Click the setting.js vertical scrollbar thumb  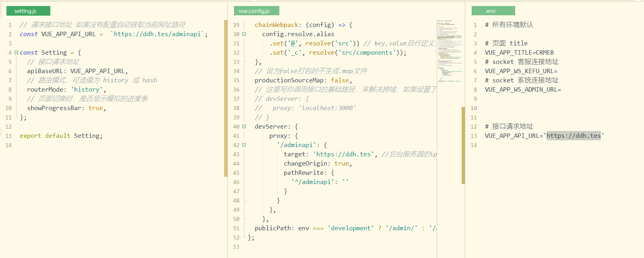[226, 98]
